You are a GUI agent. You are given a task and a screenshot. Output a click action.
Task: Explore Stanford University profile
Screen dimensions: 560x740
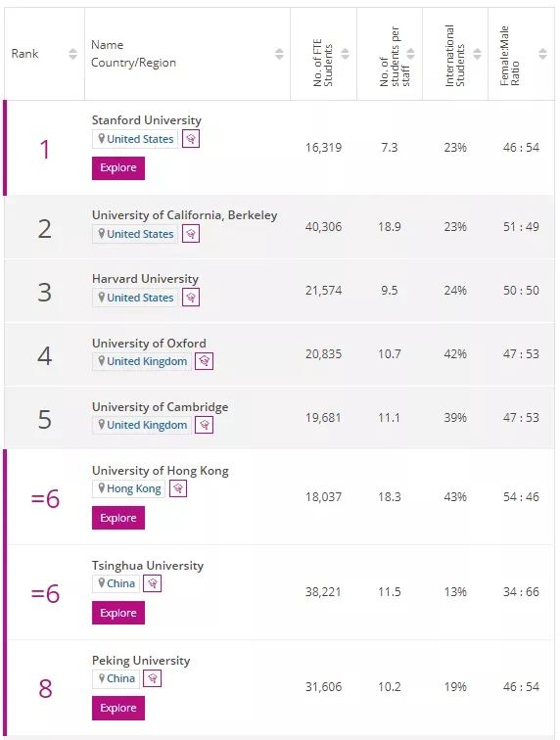pos(118,168)
